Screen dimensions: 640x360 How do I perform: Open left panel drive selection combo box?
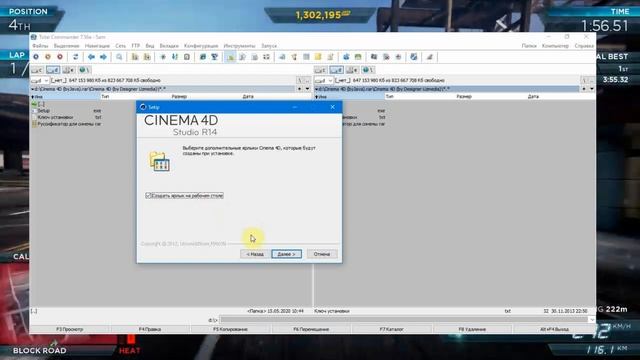tap(40, 80)
